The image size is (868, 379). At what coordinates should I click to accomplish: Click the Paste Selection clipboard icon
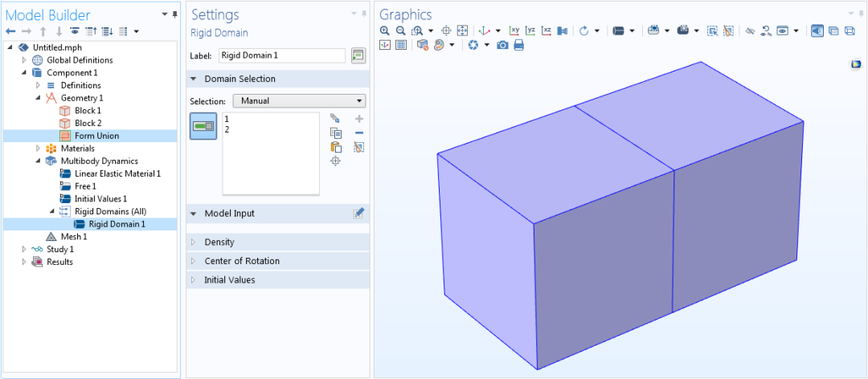pos(335,147)
